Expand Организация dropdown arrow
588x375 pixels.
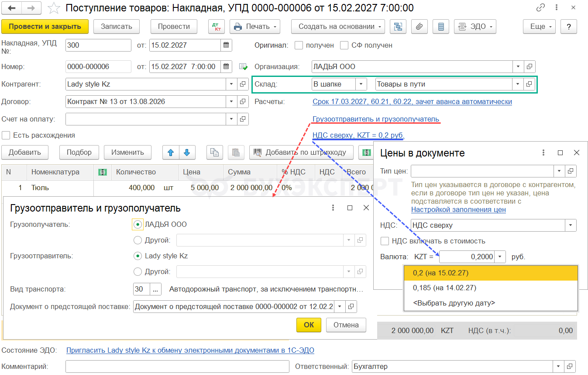518,66
